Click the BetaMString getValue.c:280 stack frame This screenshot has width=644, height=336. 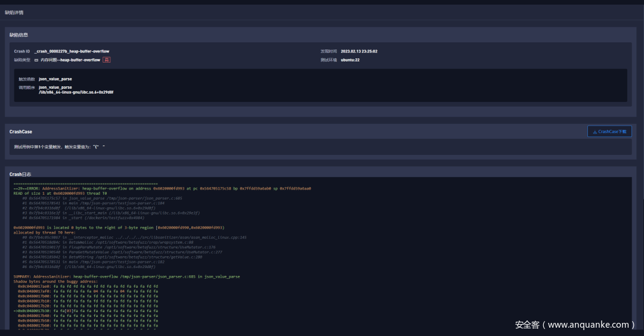click(x=112, y=258)
